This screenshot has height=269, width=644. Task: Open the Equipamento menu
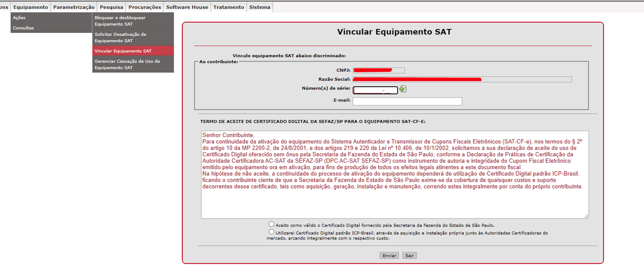coord(31,7)
